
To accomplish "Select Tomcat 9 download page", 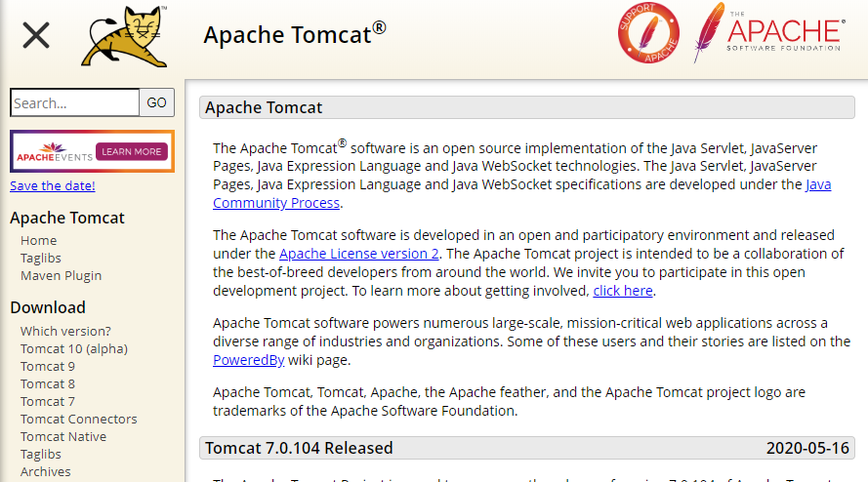I will [48, 366].
